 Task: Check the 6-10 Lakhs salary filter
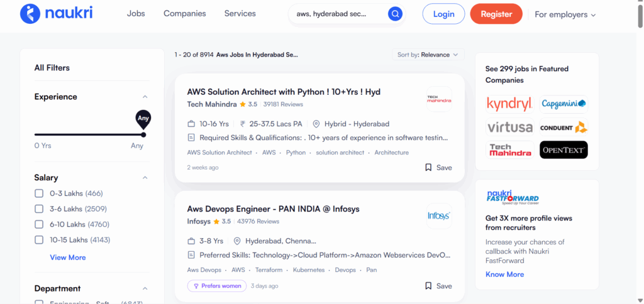coord(39,224)
